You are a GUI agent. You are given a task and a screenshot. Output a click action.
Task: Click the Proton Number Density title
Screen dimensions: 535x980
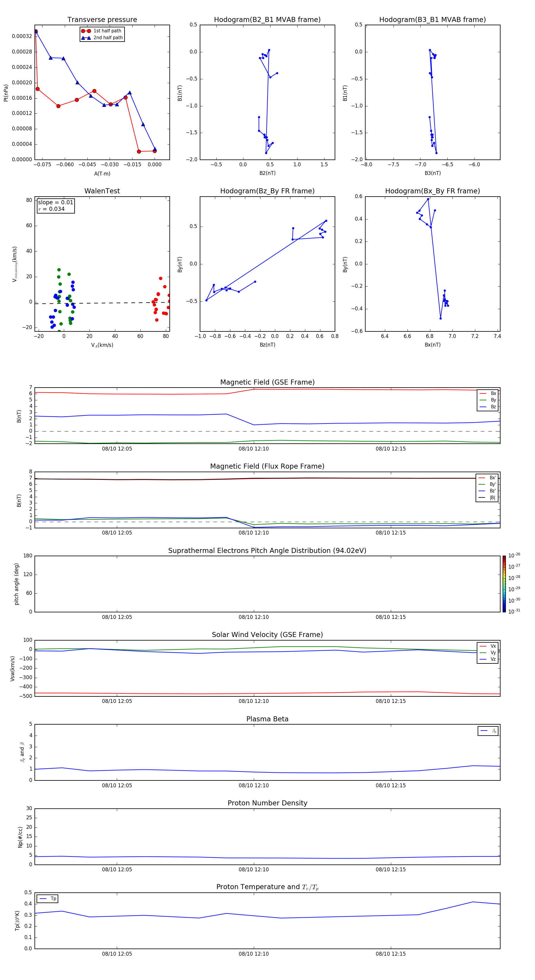pos(267,803)
